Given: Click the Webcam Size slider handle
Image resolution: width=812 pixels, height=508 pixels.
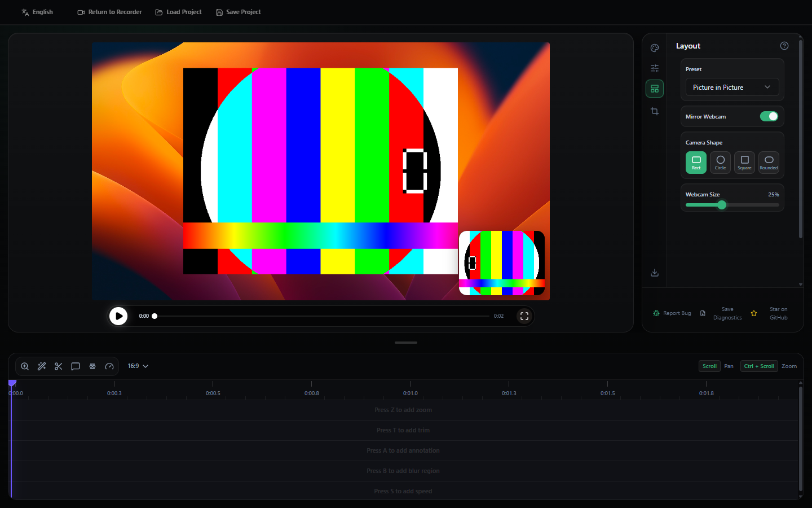Looking at the screenshot, I should 722,205.
